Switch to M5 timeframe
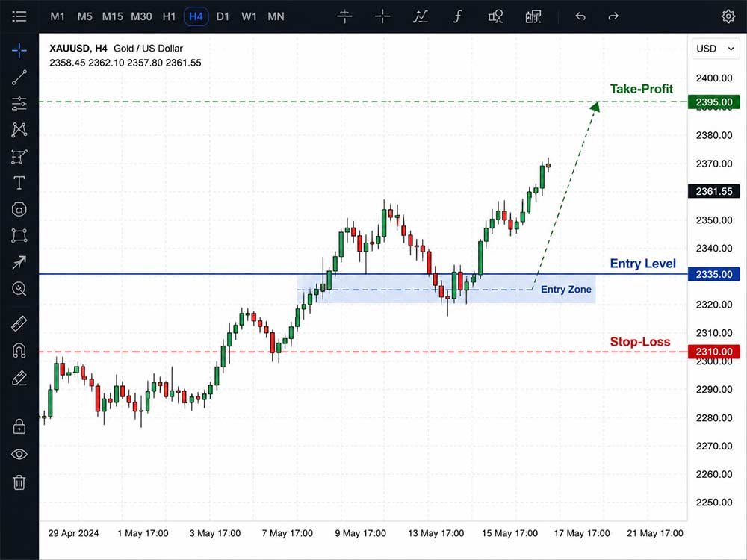The width and height of the screenshot is (747, 560). pos(84,16)
